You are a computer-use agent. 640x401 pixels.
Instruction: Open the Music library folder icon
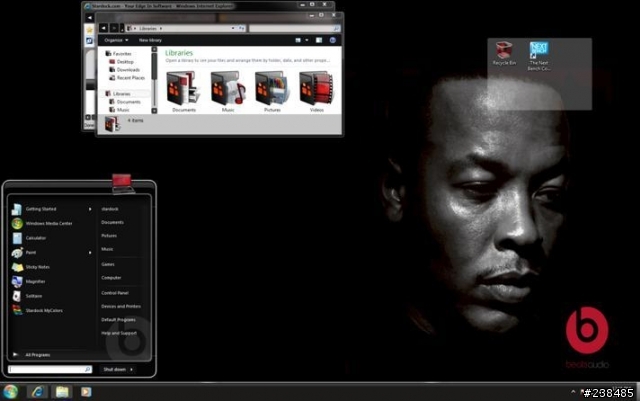pos(228,89)
